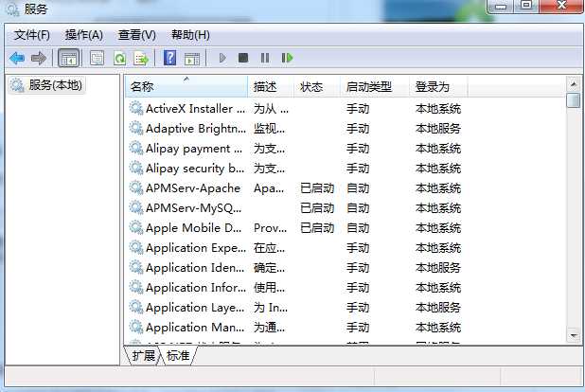The width and height of the screenshot is (585, 392).
Task: Click the Forward arrow toolbar icon
Action: click(39, 59)
